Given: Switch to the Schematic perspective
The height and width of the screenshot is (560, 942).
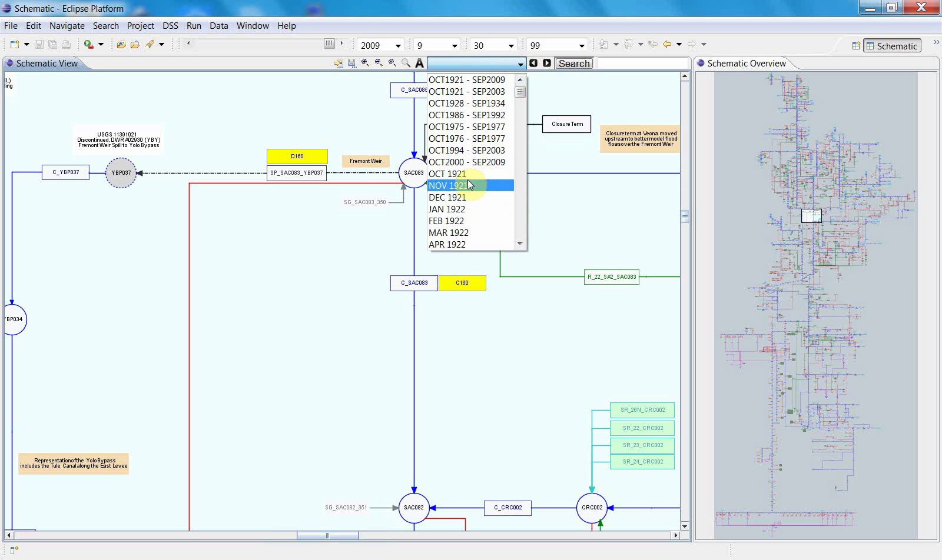Looking at the screenshot, I should point(893,46).
